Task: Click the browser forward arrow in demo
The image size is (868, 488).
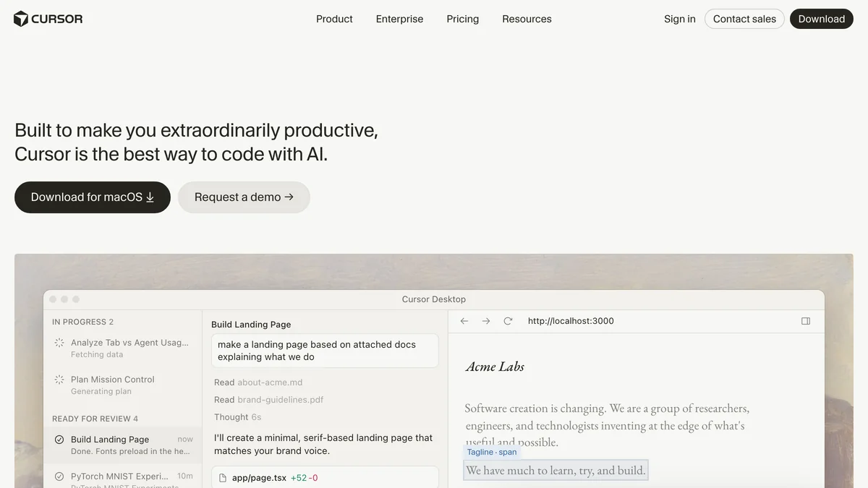Action: pos(486,321)
